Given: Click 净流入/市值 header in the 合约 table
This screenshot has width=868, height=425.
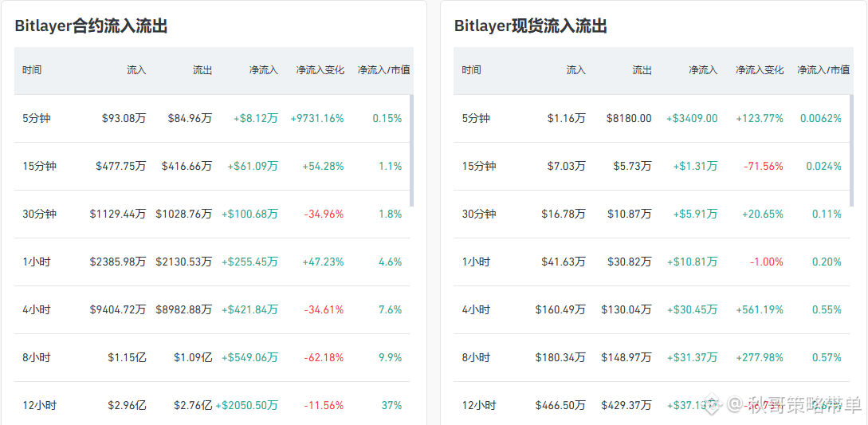Looking at the screenshot, I should (383, 70).
